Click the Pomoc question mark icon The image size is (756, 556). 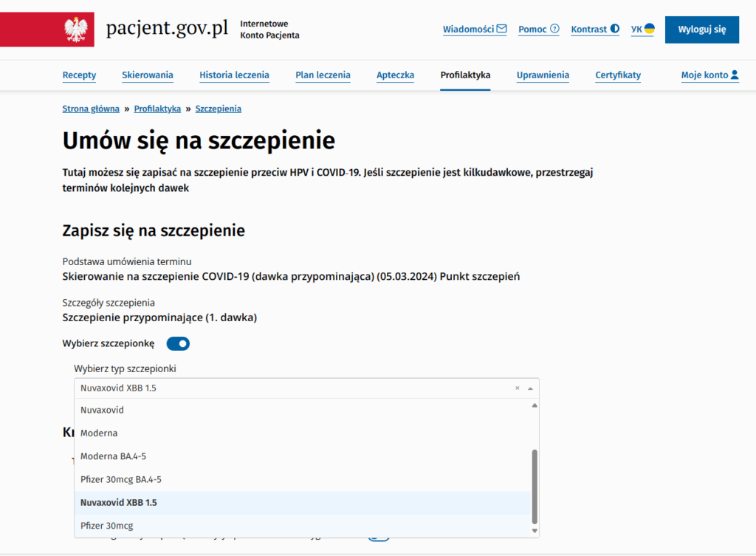click(554, 30)
